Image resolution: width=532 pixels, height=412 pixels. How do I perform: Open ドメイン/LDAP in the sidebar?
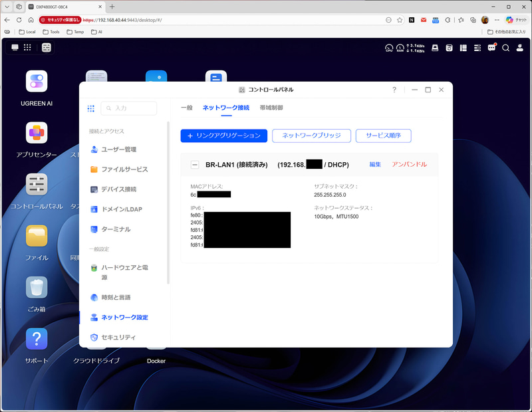(117, 209)
